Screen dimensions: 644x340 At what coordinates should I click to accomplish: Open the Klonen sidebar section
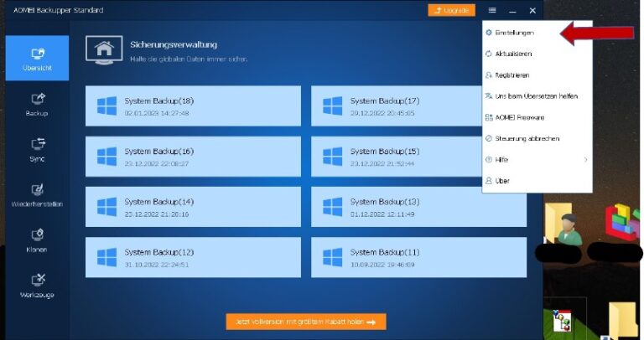[x=37, y=240]
